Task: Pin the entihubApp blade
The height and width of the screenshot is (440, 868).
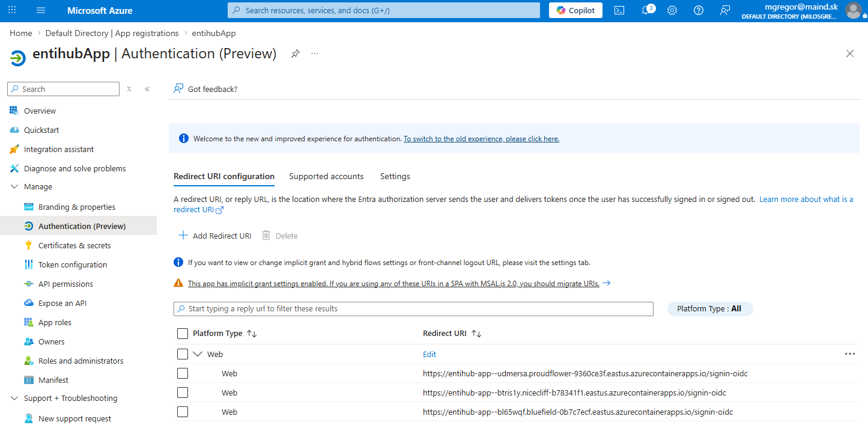Action: [295, 53]
